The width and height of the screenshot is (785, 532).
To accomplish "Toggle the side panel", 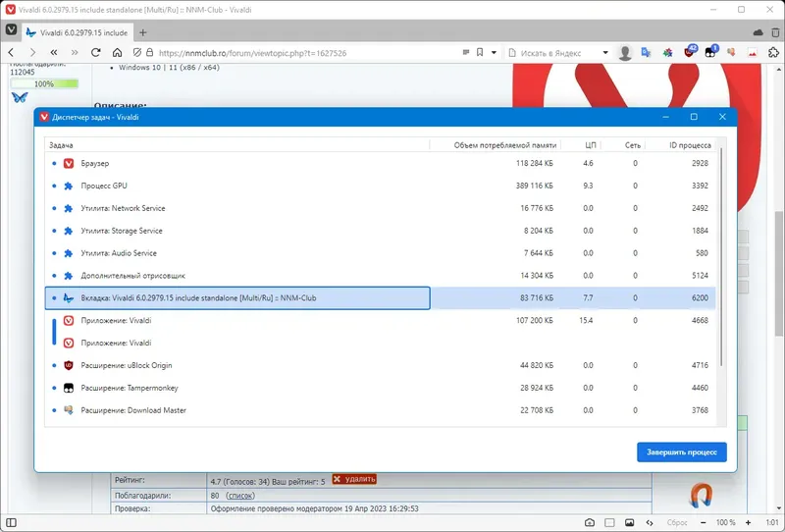I will click(x=11, y=522).
